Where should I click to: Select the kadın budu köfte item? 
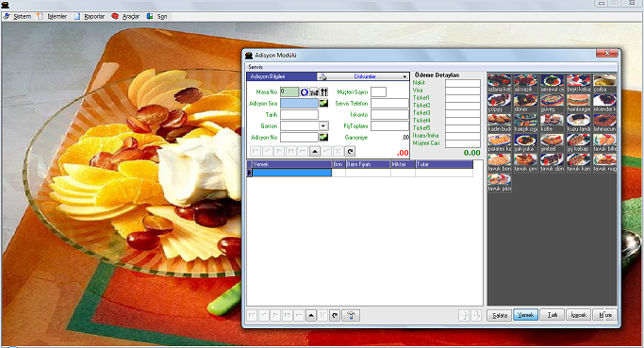(500, 124)
